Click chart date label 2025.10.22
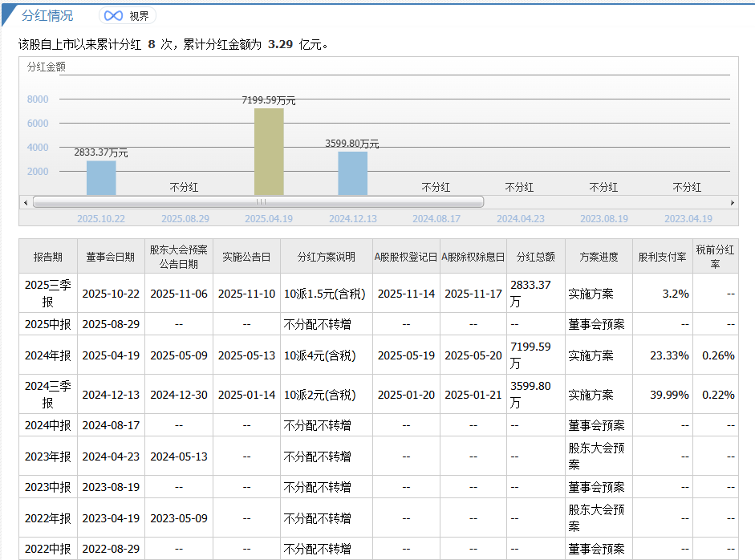This screenshot has height=560, width=755. click(101, 218)
